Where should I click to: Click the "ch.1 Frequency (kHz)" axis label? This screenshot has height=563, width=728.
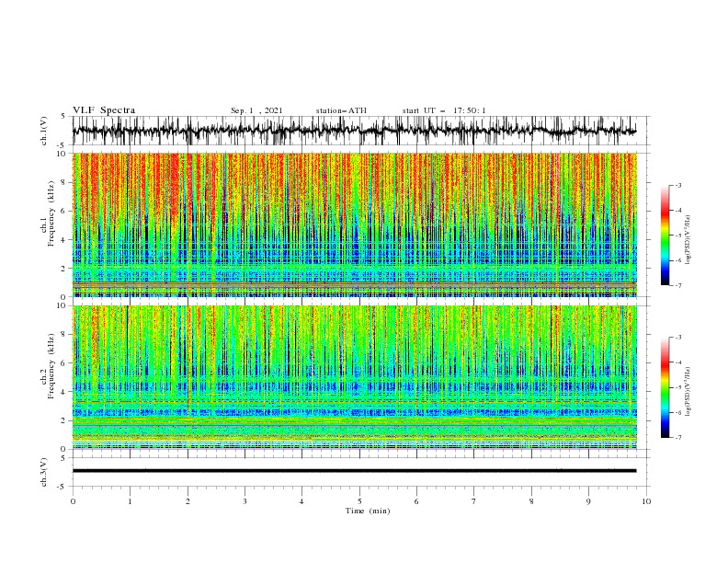pyautogui.click(x=49, y=214)
